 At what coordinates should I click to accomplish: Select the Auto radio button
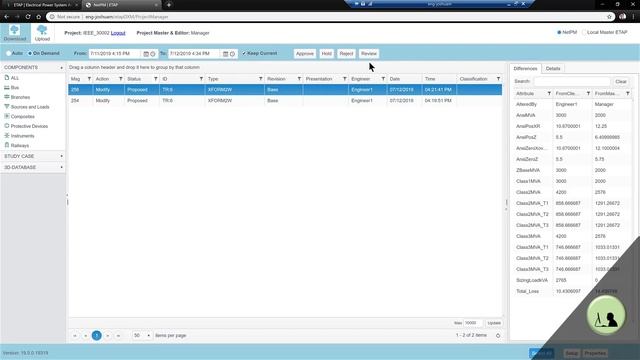(x=8, y=53)
